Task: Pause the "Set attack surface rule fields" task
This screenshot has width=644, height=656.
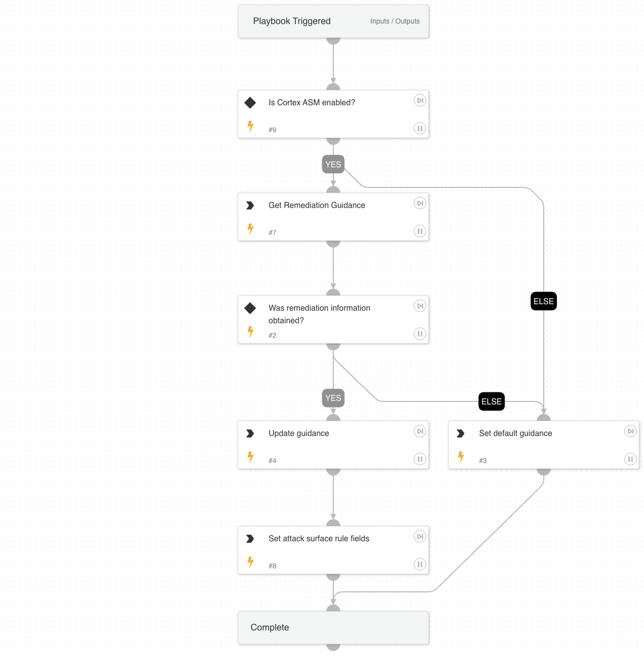Action: point(419,564)
